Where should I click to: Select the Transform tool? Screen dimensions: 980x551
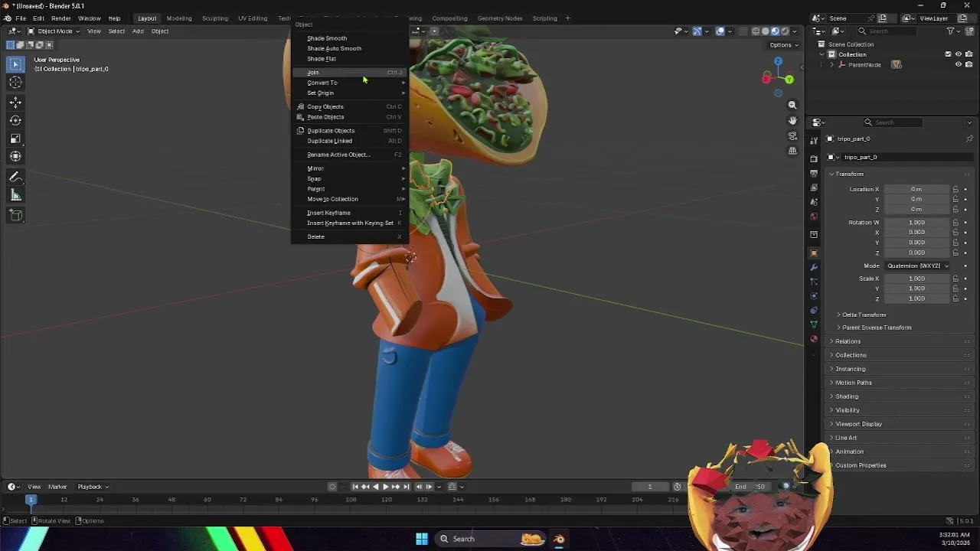pyautogui.click(x=15, y=157)
